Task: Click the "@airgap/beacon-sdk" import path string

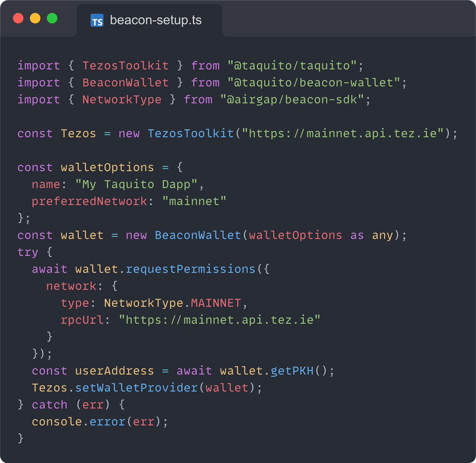Action: point(292,99)
